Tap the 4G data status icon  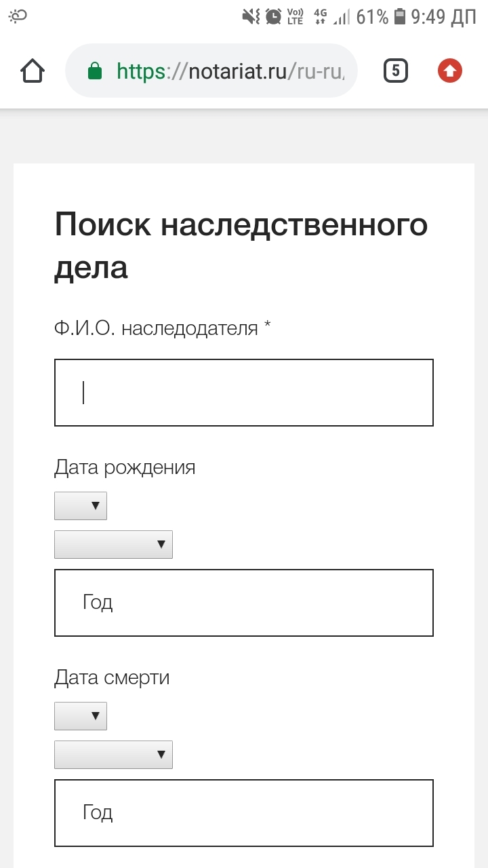pos(321,16)
